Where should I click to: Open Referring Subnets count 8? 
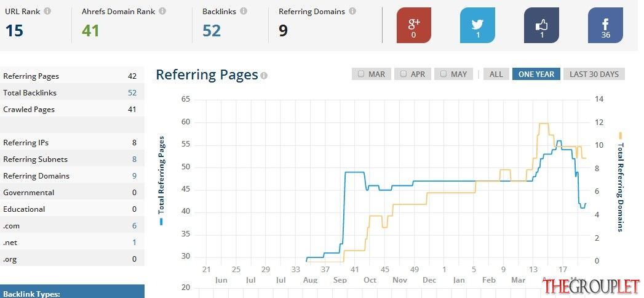tap(134, 159)
